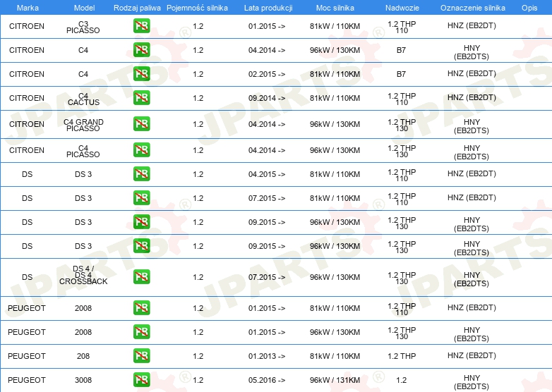Click fuel icon in C4 02.2015 row
The height and width of the screenshot is (392, 552).
141,74
